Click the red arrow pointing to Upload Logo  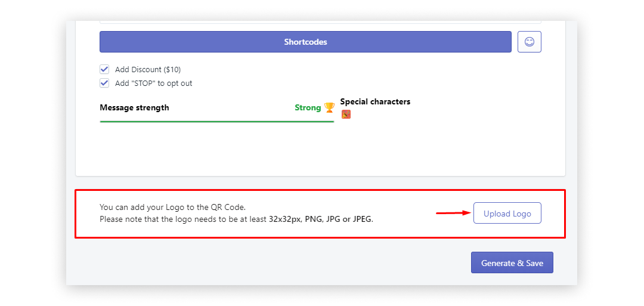coord(453,213)
